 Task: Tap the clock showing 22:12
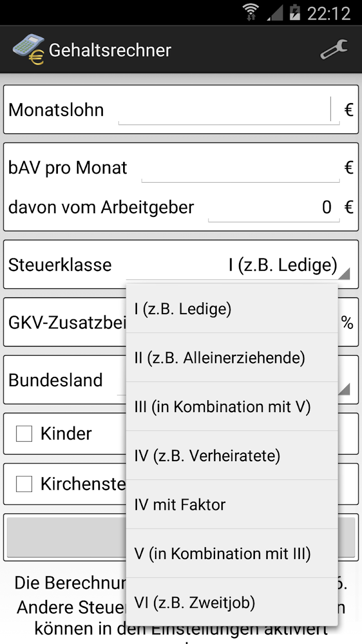[x=329, y=13]
